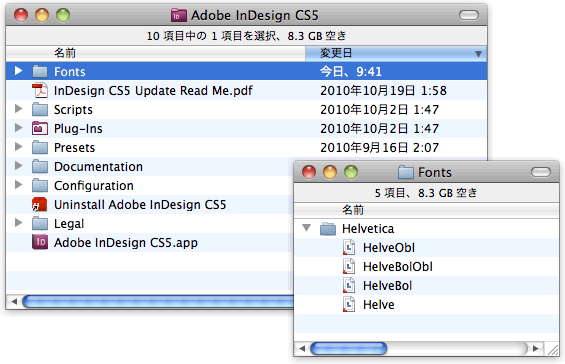
Task: Click the HelveBol font file icon
Action: point(349,286)
